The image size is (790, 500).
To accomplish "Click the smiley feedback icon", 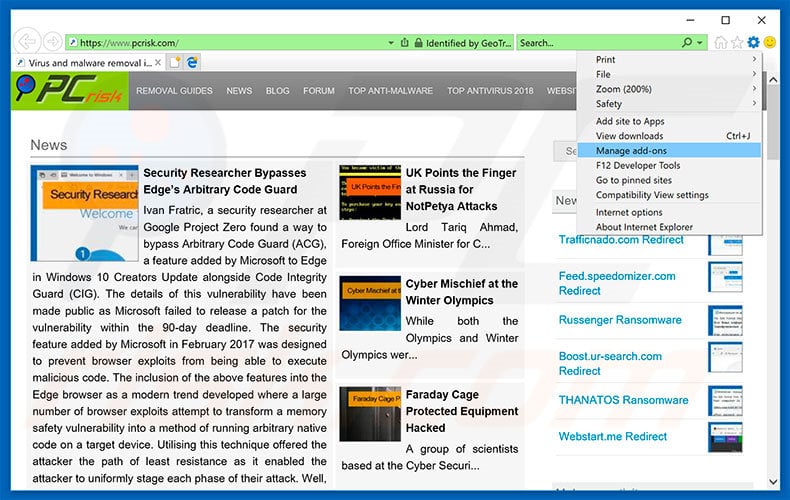I will (x=770, y=42).
